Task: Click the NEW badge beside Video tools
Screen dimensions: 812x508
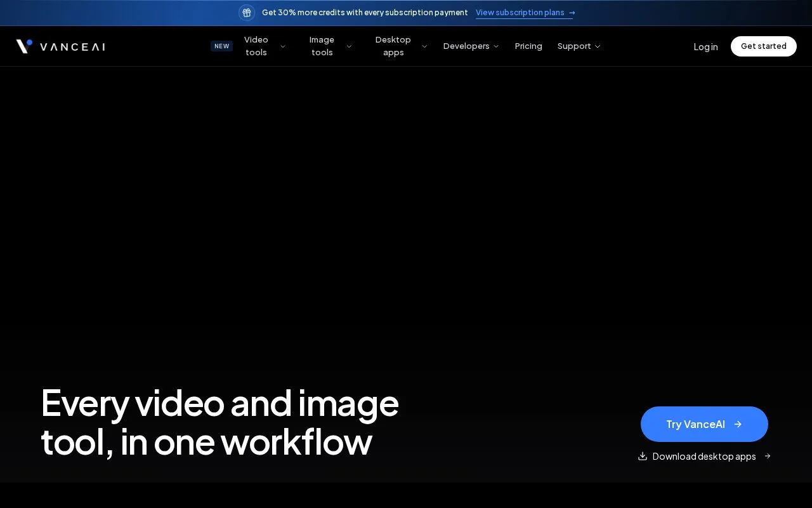Action: (x=221, y=46)
